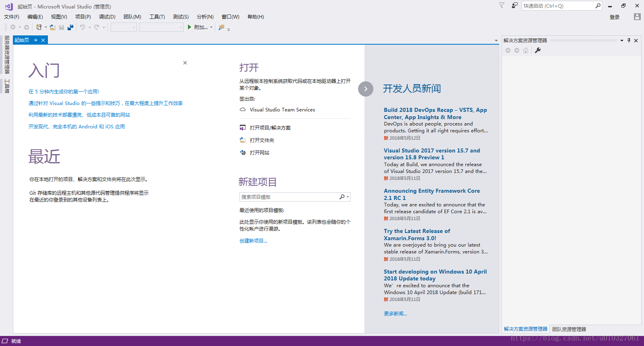Image resolution: width=644 pixels, height=346 pixels.
Task: Click the 创建新项目... link
Action: [x=253, y=241]
